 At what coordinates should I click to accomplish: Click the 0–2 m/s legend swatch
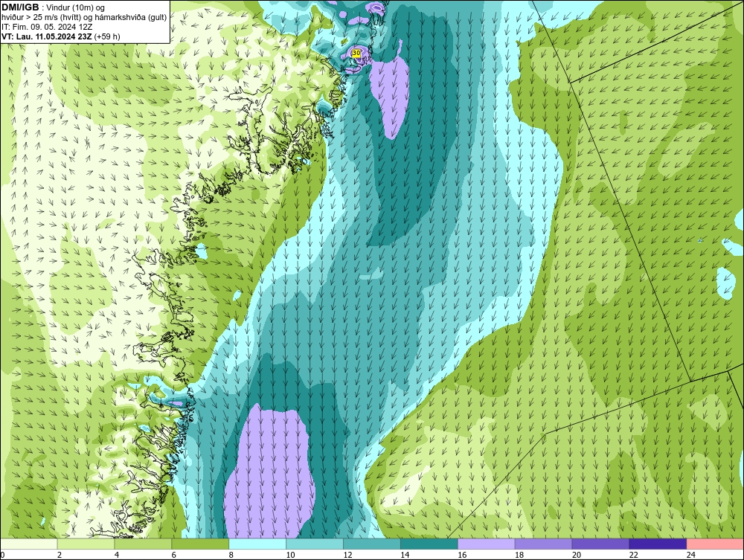[x=28, y=544]
